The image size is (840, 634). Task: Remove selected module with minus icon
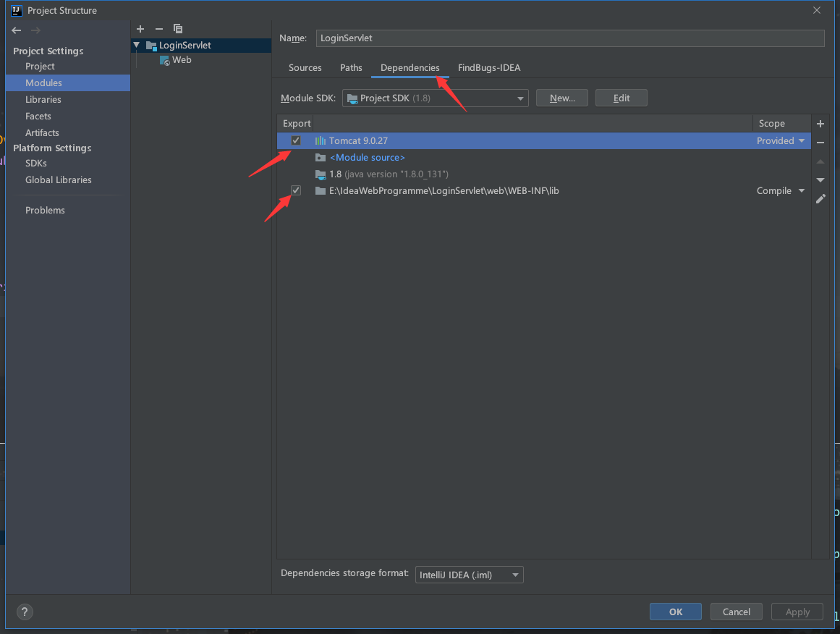click(159, 29)
